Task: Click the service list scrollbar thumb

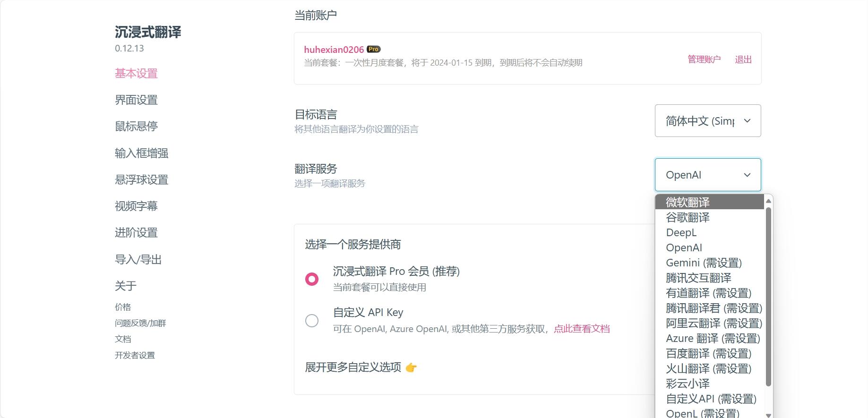Action: pyautogui.click(x=768, y=297)
